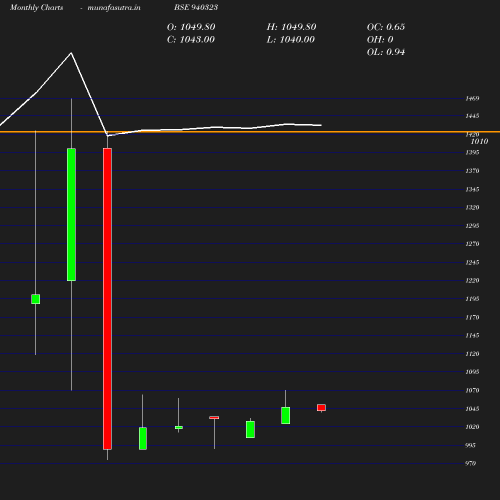This screenshot has width=500, height=500.
Task: Click the low value "L: 1040.00"
Action: (291, 40)
